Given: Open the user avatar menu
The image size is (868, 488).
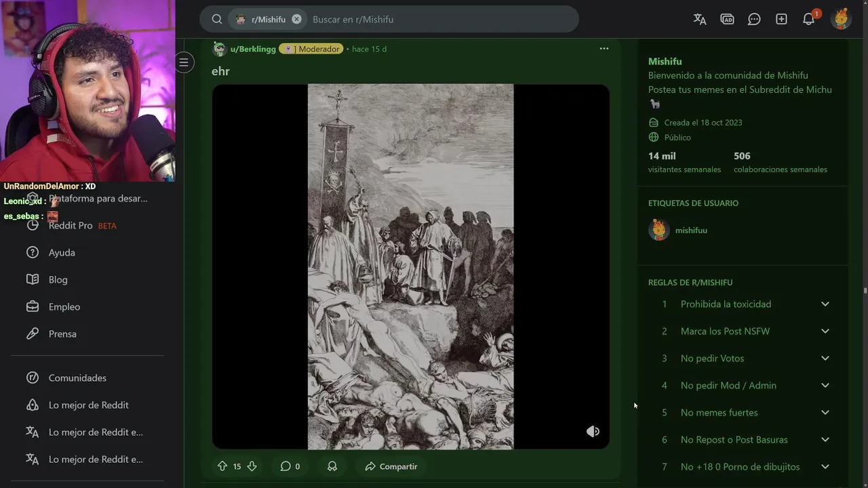Looking at the screenshot, I should (841, 18).
